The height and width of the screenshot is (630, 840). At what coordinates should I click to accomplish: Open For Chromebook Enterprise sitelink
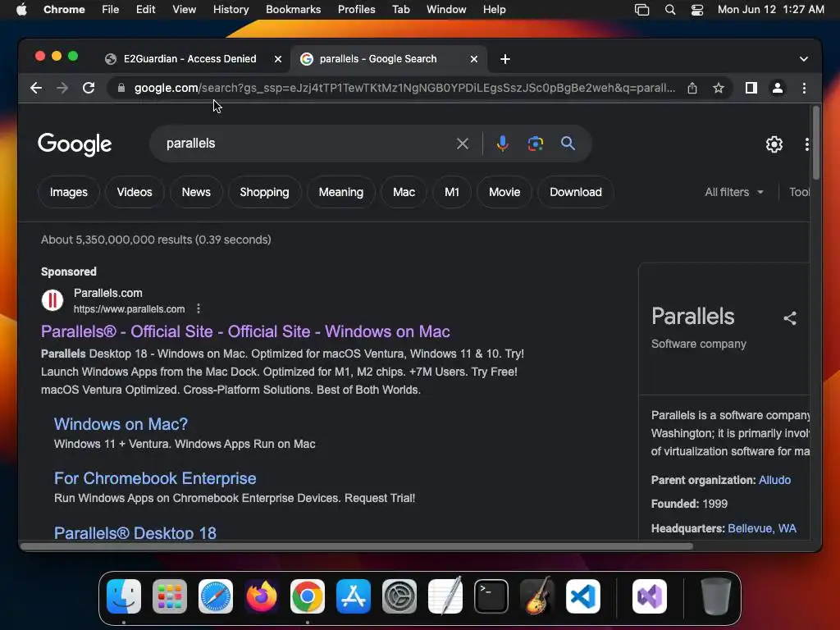[x=155, y=478]
